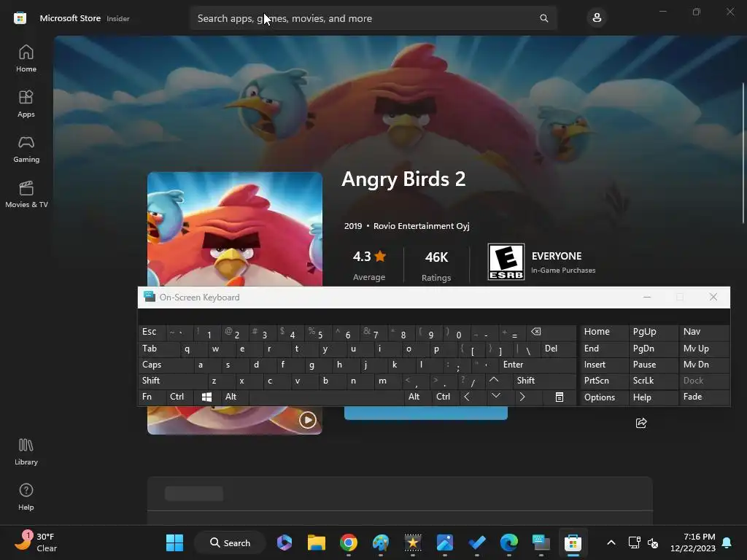The height and width of the screenshot is (560, 747).
Task: Click the Microsoft Store logo icon
Action: (x=20, y=18)
